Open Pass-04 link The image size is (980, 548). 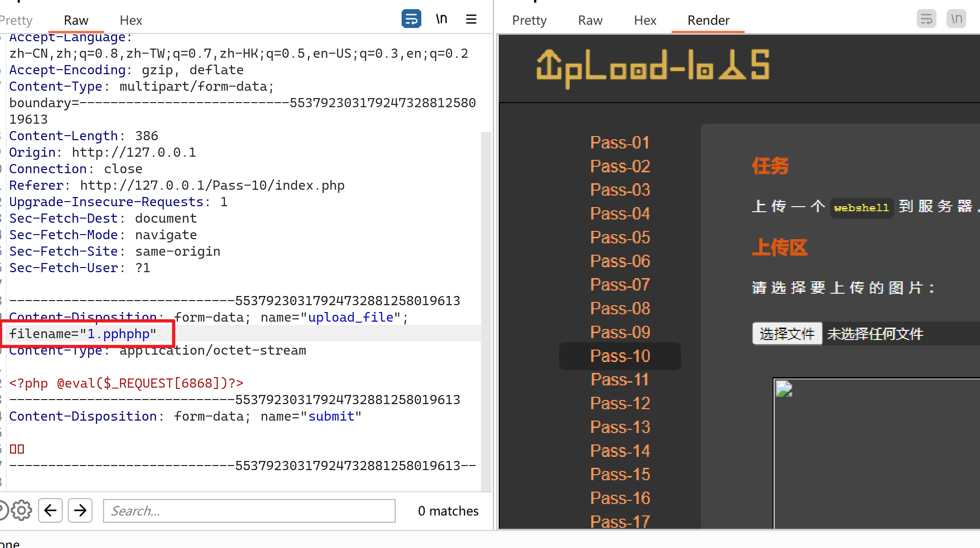[x=620, y=214]
